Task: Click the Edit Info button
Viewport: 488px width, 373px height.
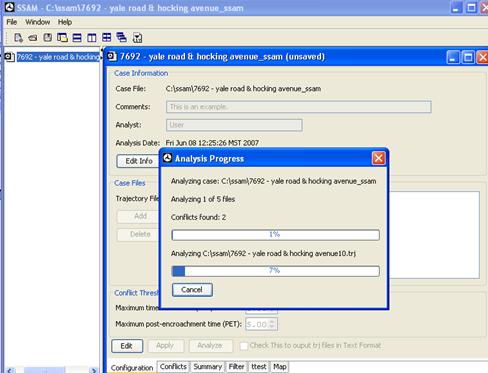Action: tap(138, 161)
